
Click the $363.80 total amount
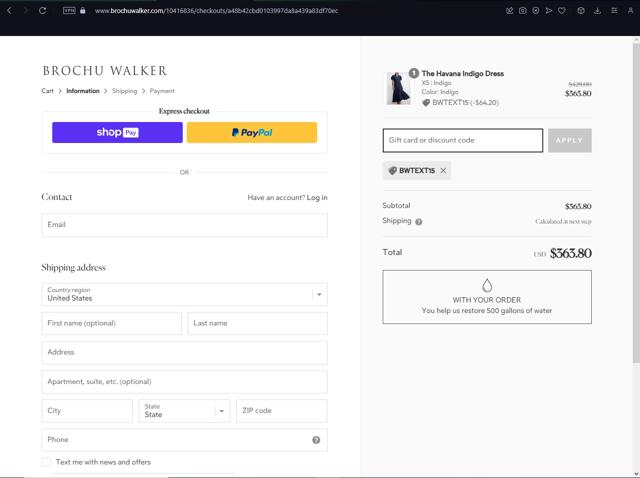tap(571, 253)
